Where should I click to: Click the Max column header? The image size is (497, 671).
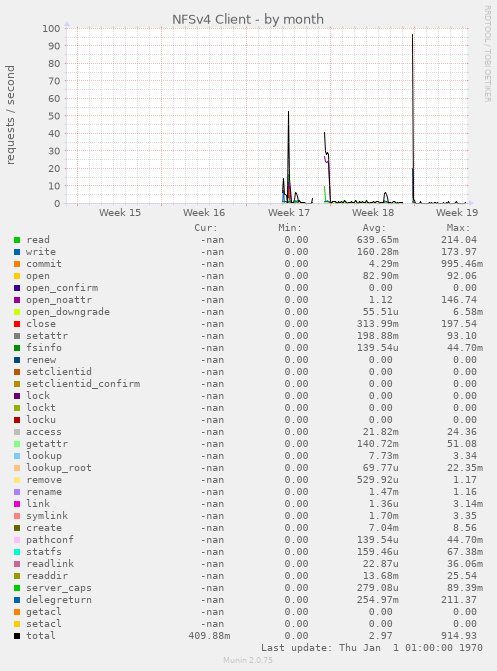(x=458, y=228)
